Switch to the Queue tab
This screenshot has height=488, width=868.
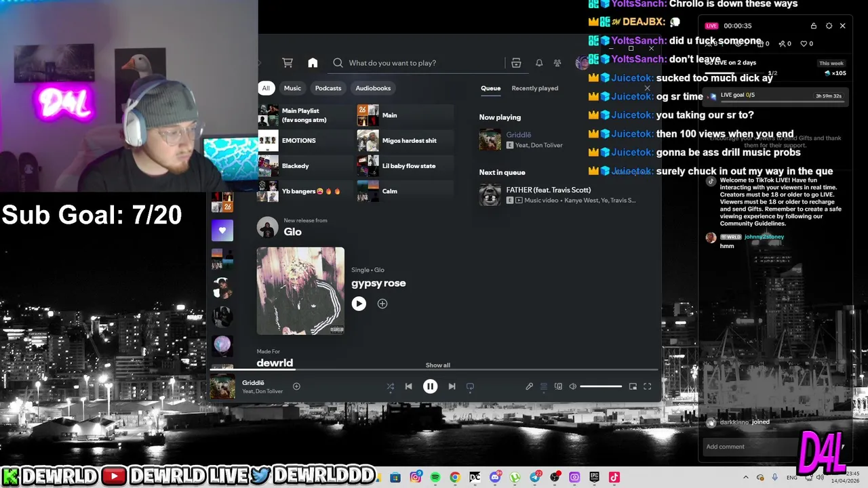point(491,88)
